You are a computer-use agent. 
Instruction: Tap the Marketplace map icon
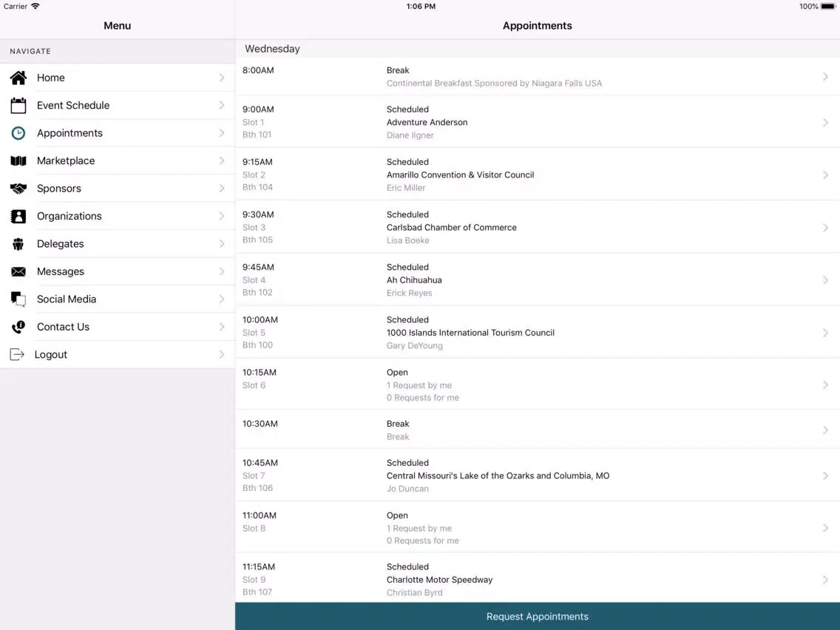(18, 160)
